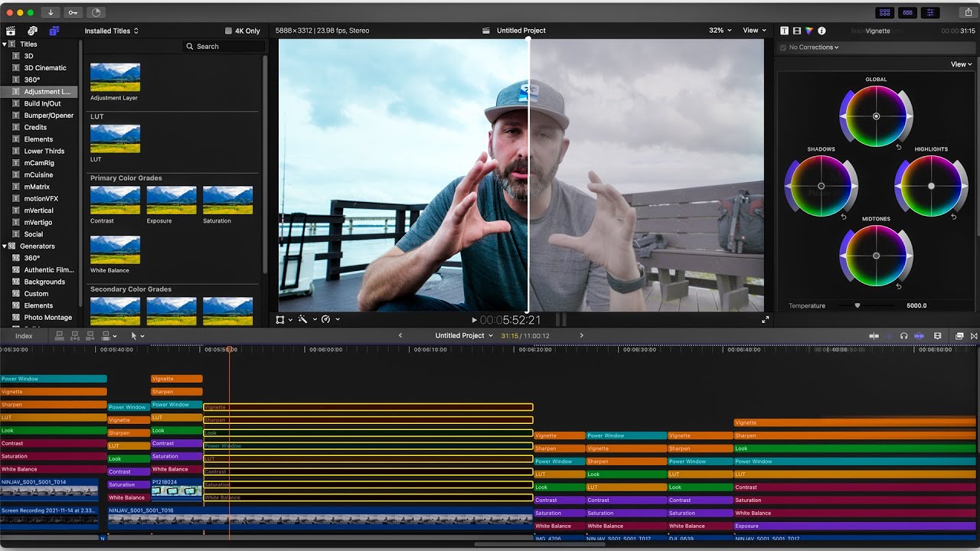Select Lower Thirds category

44,152
